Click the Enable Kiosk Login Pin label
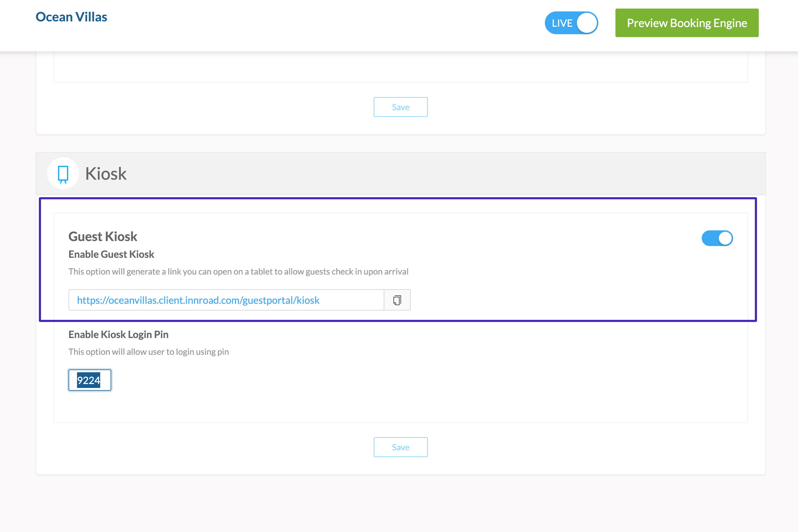Screen dimensions: 798x532 coord(118,334)
